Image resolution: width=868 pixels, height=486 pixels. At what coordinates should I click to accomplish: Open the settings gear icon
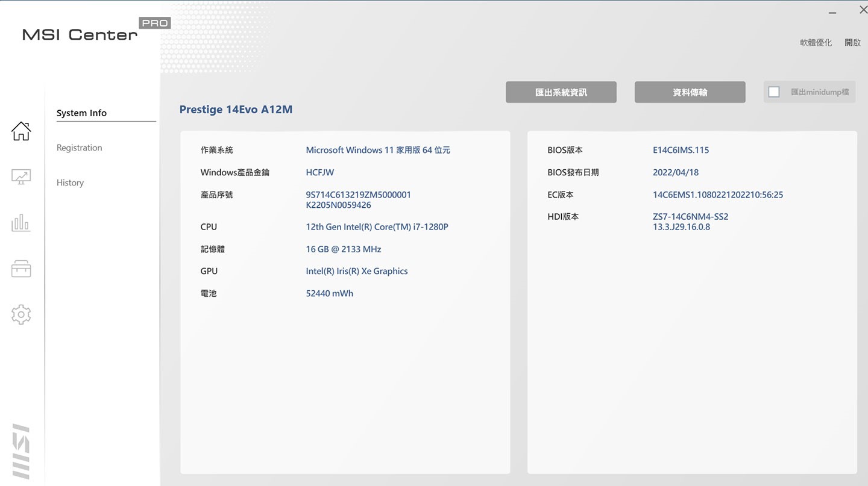21,314
